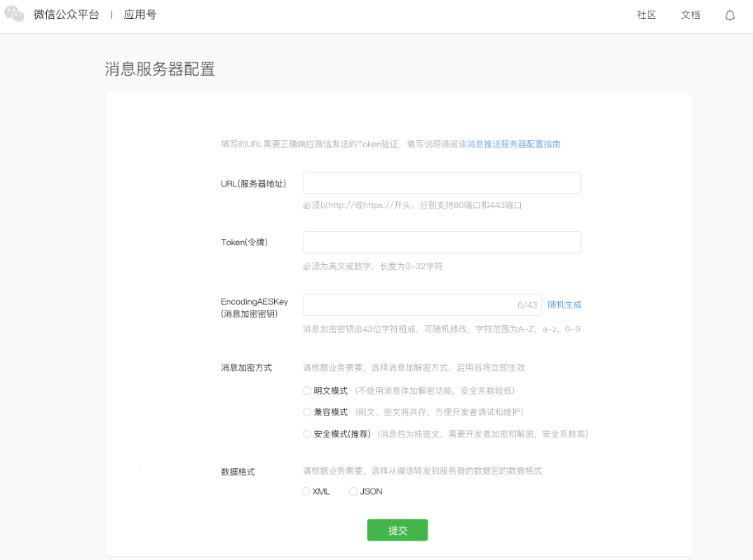Open the notification bell icon

729,14
